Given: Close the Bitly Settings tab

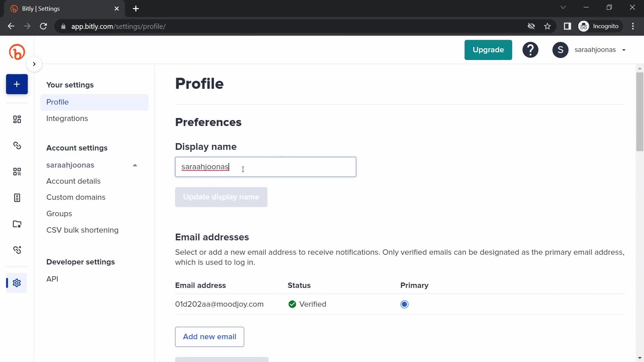Looking at the screenshot, I should [x=117, y=9].
